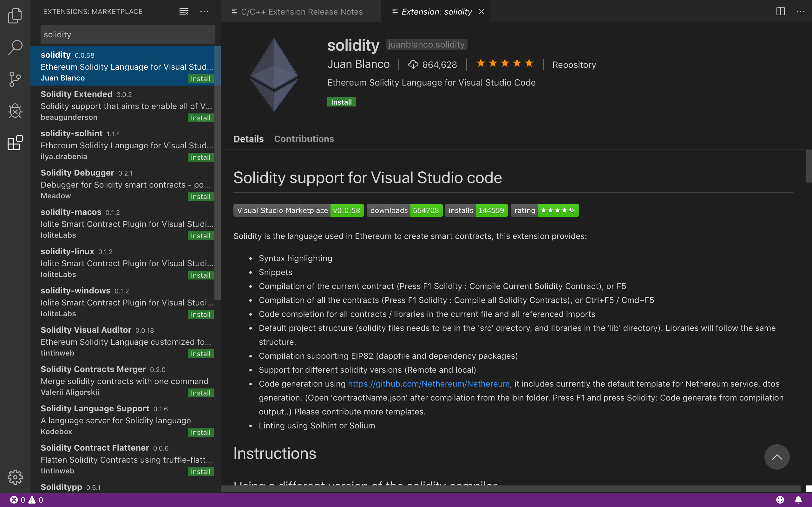Open the Search view icon
812x507 pixels.
pyautogui.click(x=15, y=47)
